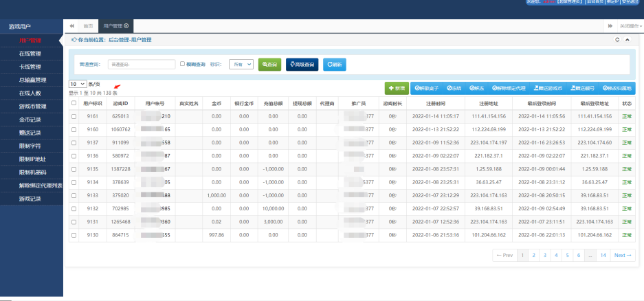Click the green 新增 add button
The width and height of the screenshot is (644, 301).
pos(397,88)
